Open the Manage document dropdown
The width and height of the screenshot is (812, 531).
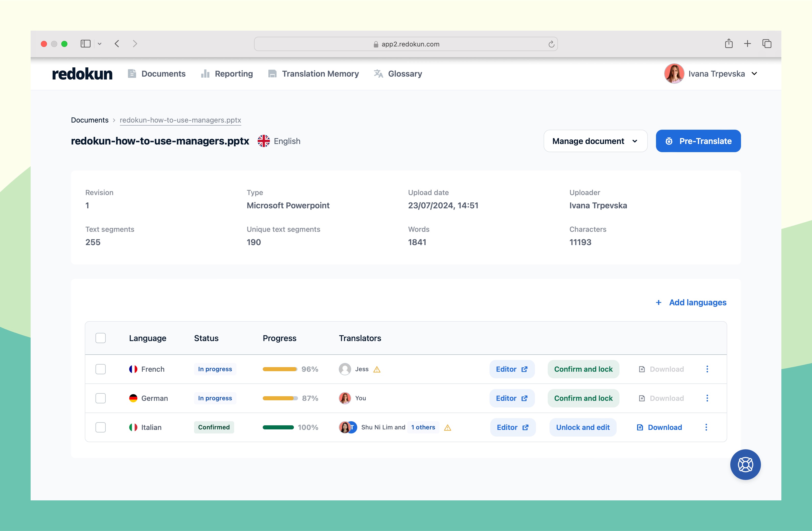click(x=595, y=141)
